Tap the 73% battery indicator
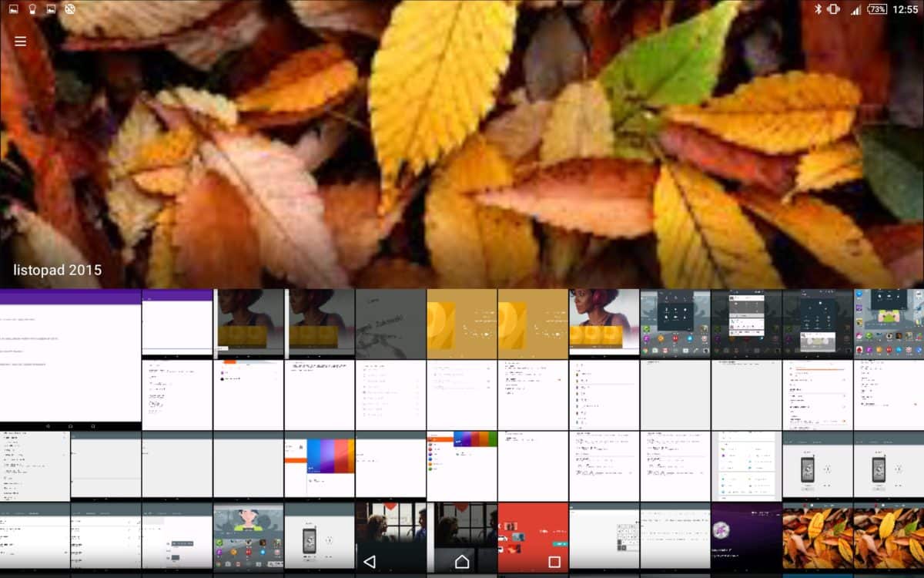Viewport: 924px width, 578px height. coord(876,9)
